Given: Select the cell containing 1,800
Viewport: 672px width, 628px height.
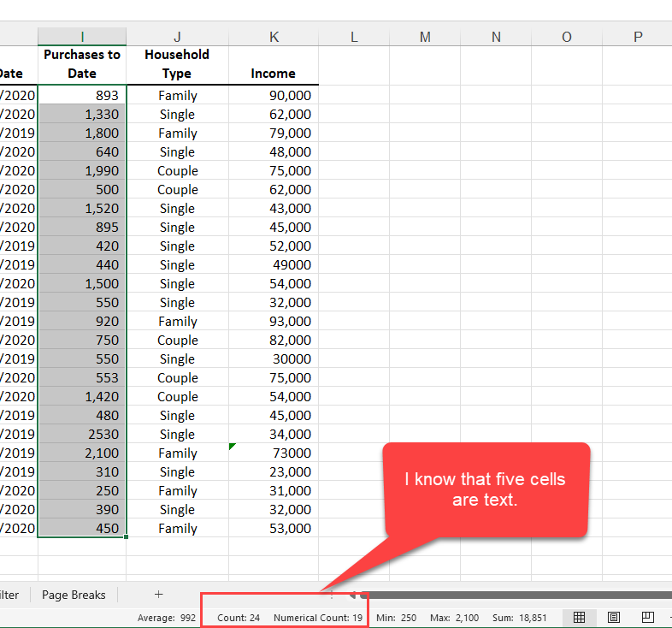Looking at the screenshot, I should coord(82,133).
